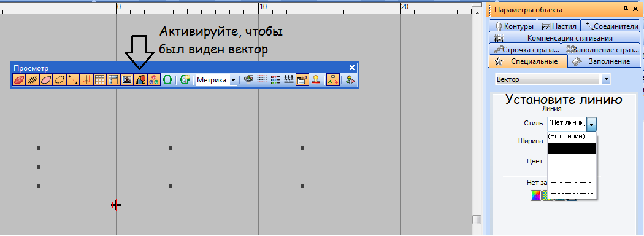
Task: Open the Метрика units dropdown
Action: point(233,80)
